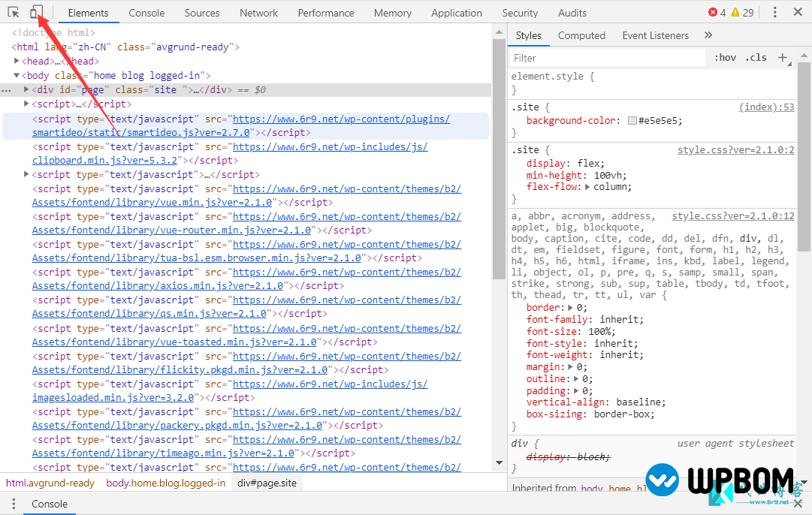Screen dimensions: 812x515
Task: Select the html lang zh-CN element row
Action: (125, 47)
